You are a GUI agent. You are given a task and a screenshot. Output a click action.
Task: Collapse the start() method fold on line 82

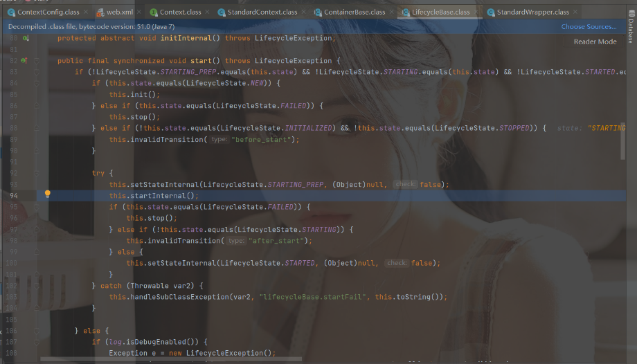[37, 61]
